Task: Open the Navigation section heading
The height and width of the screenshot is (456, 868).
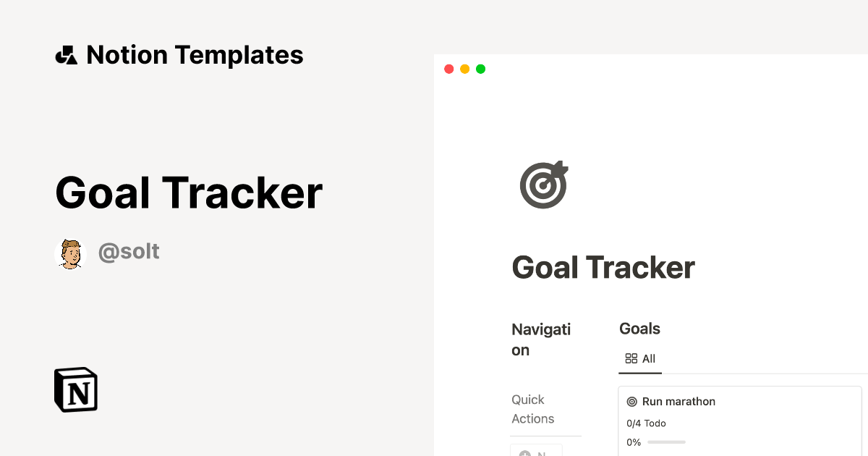Action: click(x=541, y=339)
